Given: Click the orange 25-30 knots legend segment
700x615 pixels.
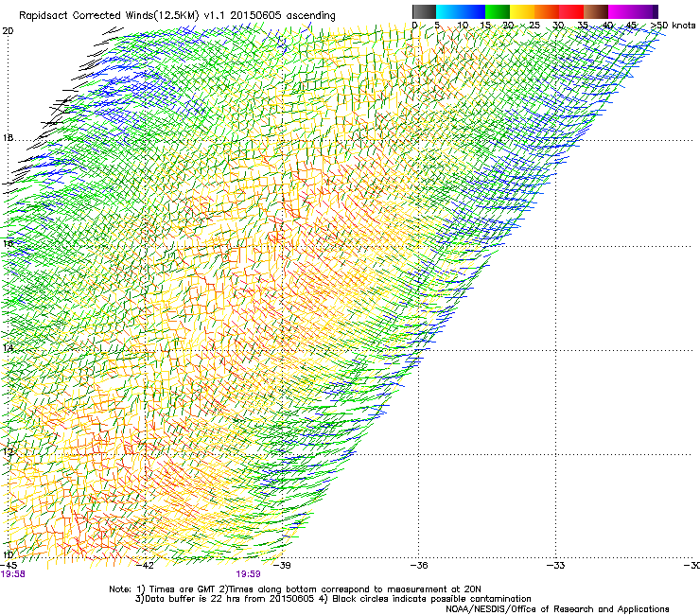Looking at the screenshot, I should [x=547, y=11].
